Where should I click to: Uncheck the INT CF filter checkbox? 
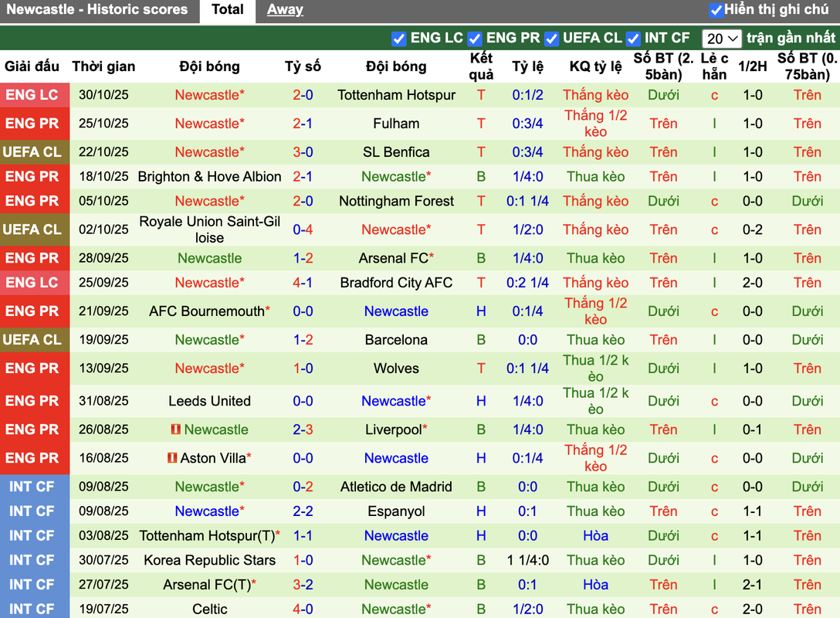632,39
